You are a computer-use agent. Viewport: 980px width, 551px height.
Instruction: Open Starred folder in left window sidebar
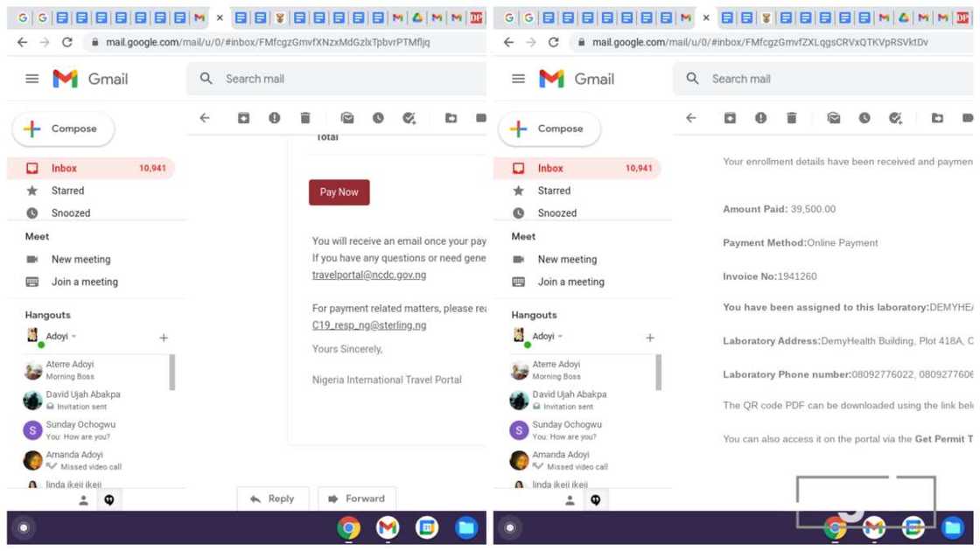[67, 191]
